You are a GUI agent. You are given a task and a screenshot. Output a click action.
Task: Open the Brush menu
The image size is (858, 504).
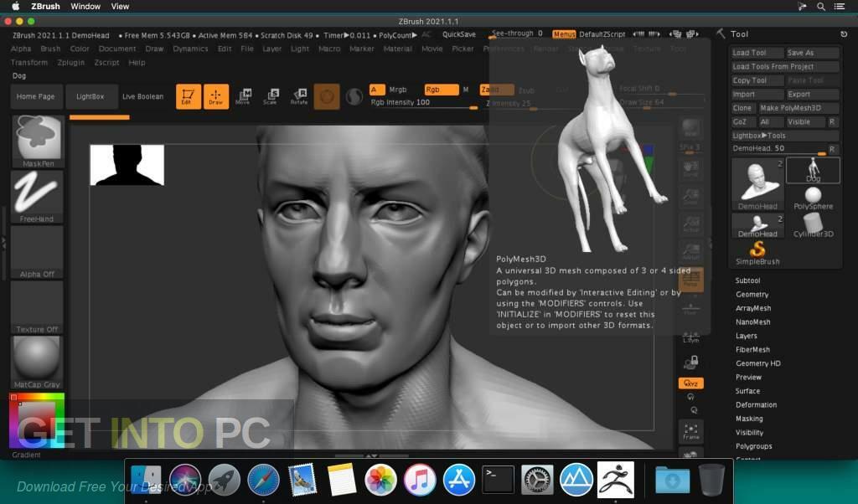click(x=50, y=49)
